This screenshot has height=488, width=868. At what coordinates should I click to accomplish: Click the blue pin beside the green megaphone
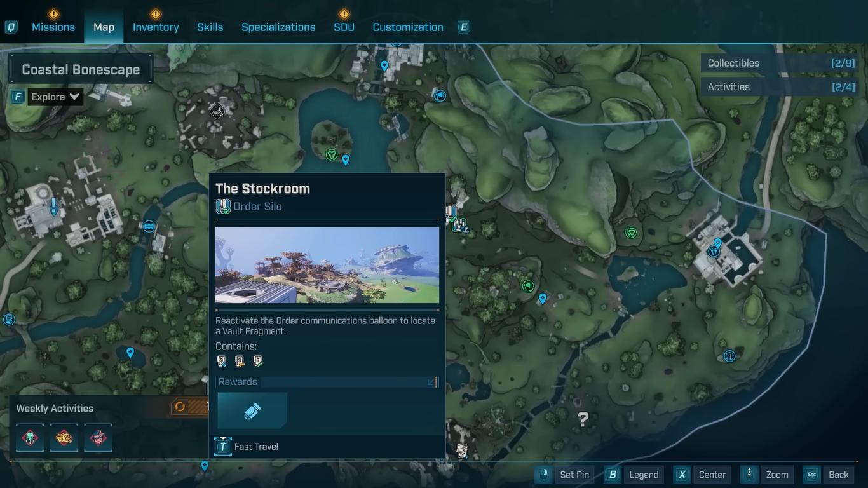pos(543,298)
